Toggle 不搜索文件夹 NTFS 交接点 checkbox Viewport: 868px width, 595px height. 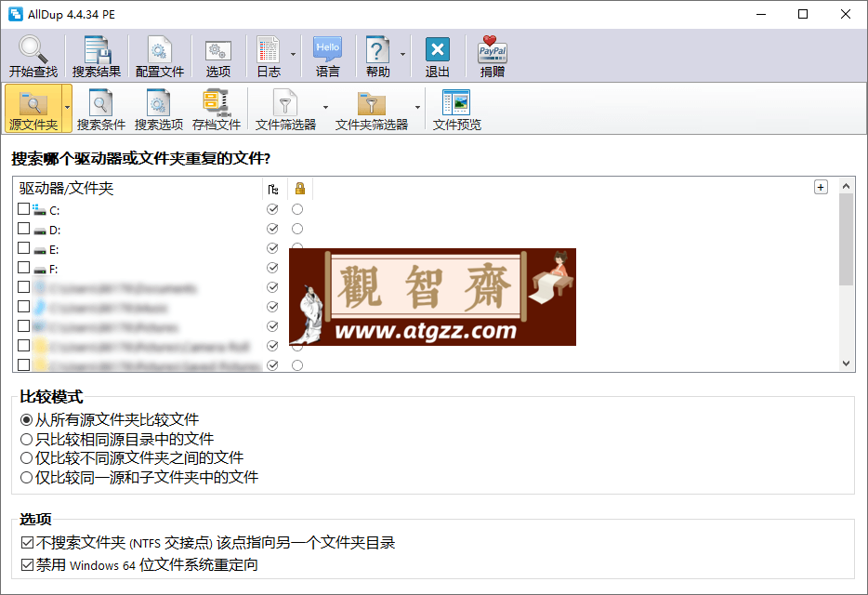point(207,542)
